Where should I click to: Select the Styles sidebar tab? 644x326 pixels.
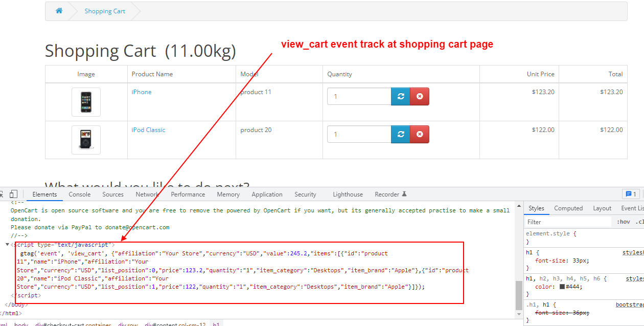(x=536, y=208)
